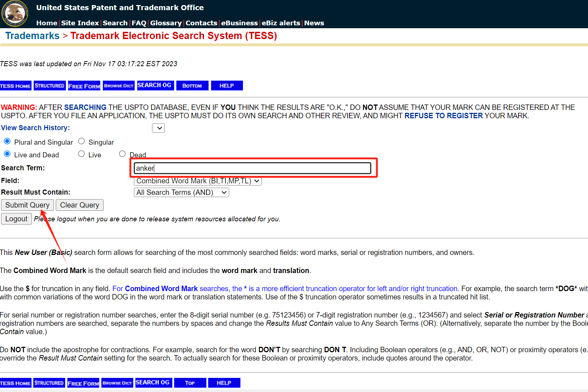
Task: Select the Singular radio button
Action: tap(81, 141)
